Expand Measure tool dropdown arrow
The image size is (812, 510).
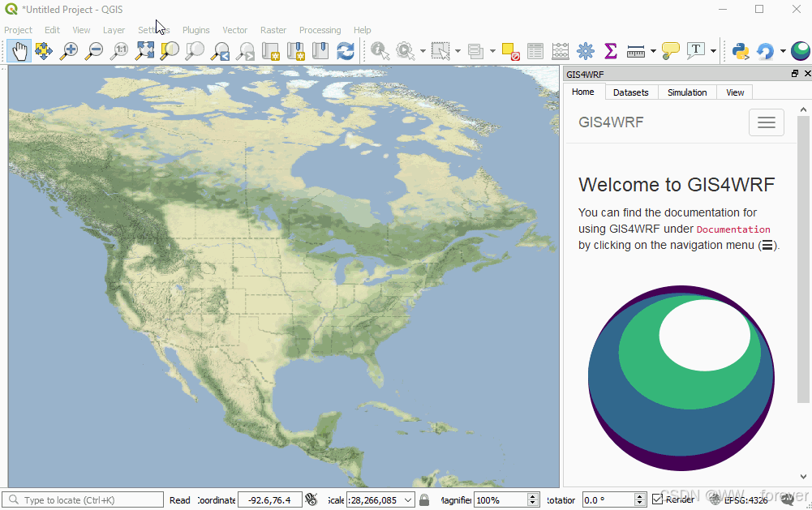[x=653, y=51]
